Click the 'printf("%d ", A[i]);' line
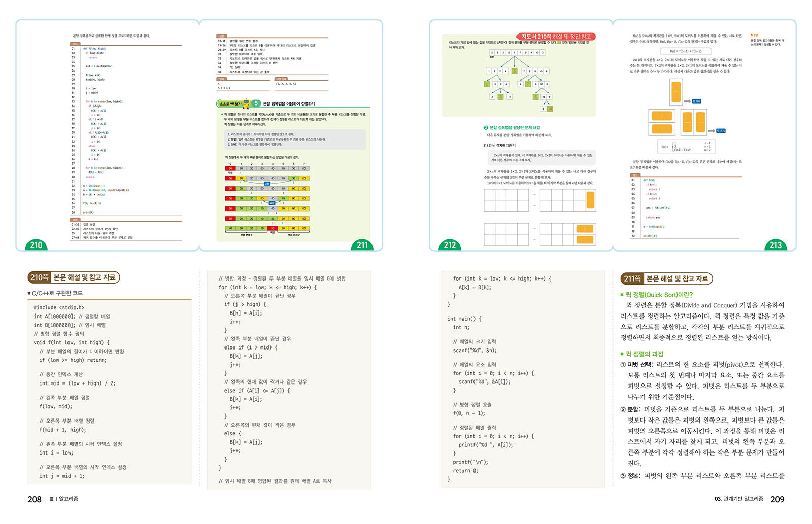Viewport: 812px width, 524px height. pyautogui.click(x=486, y=445)
